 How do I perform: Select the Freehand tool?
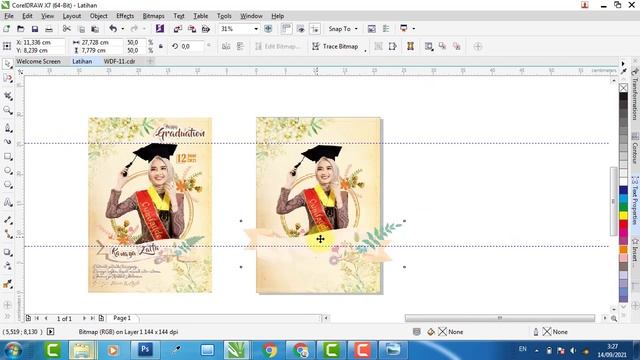pyautogui.click(x=7, y=128)
